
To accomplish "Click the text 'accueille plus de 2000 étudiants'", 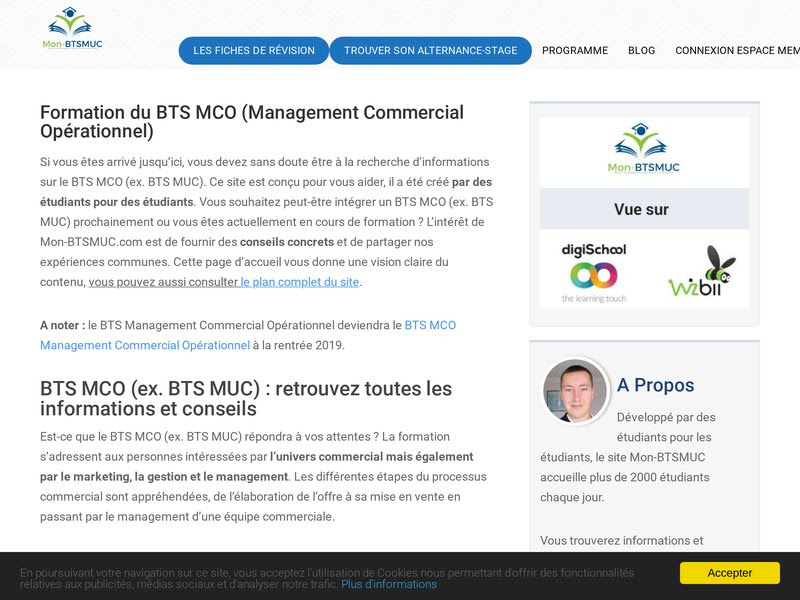I will tap(625, 477).
